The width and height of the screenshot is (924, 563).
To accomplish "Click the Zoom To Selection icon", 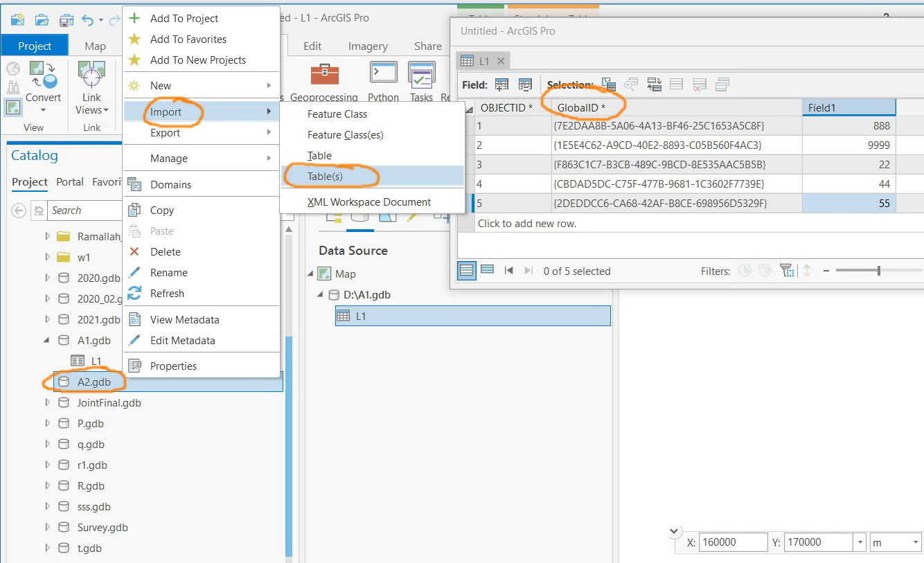I will 631,84.
